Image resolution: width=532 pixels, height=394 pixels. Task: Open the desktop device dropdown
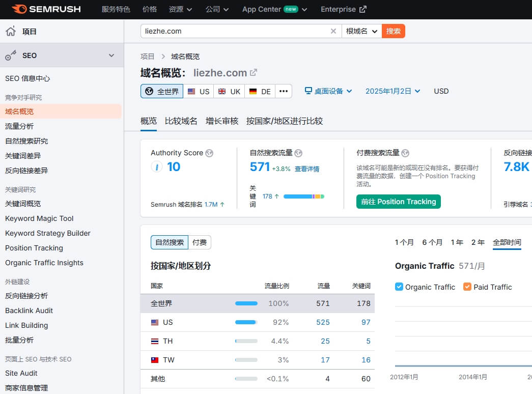pyautogui.click(x=328, y=91)
